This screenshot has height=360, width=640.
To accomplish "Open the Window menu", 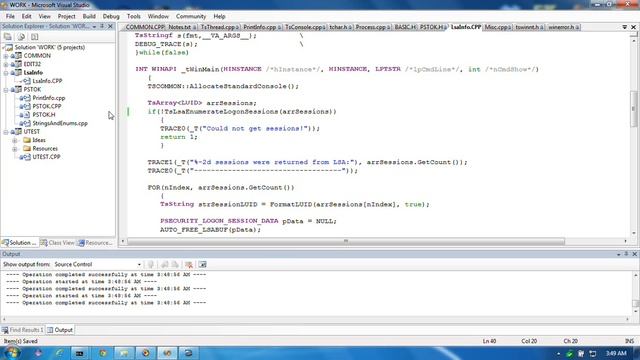I will tap(158, 16).
